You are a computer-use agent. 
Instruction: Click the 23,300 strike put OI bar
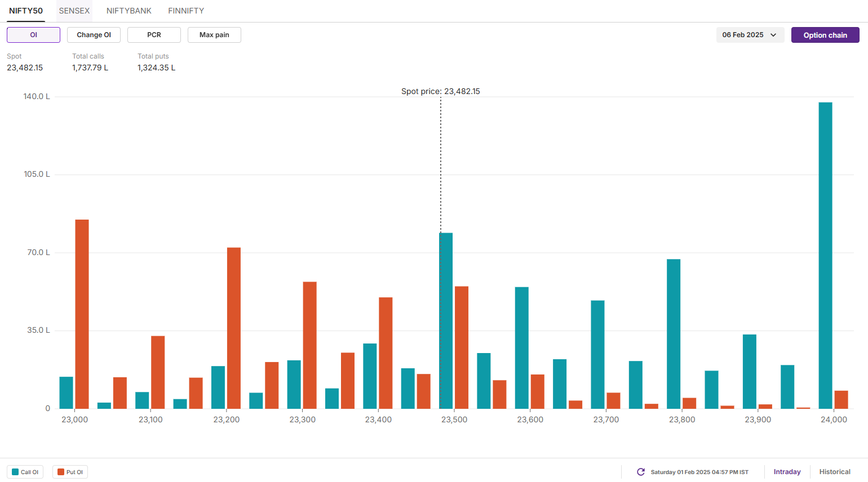click(x=310, y=345)
